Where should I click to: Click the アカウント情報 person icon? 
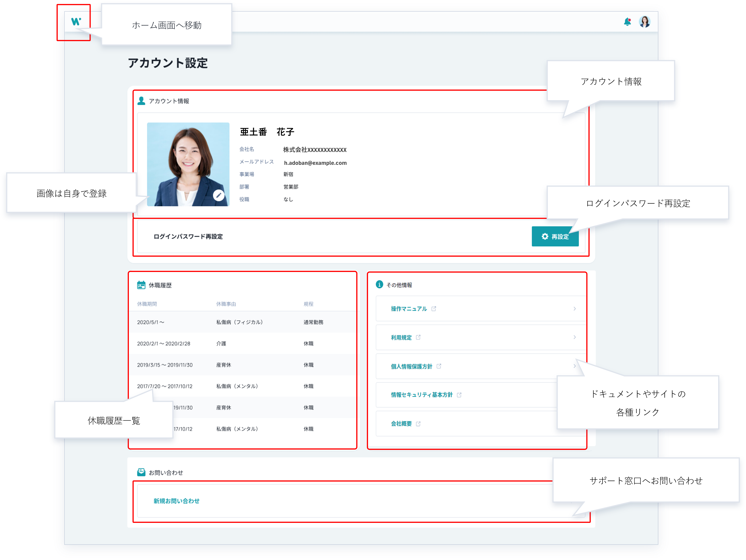141,101
